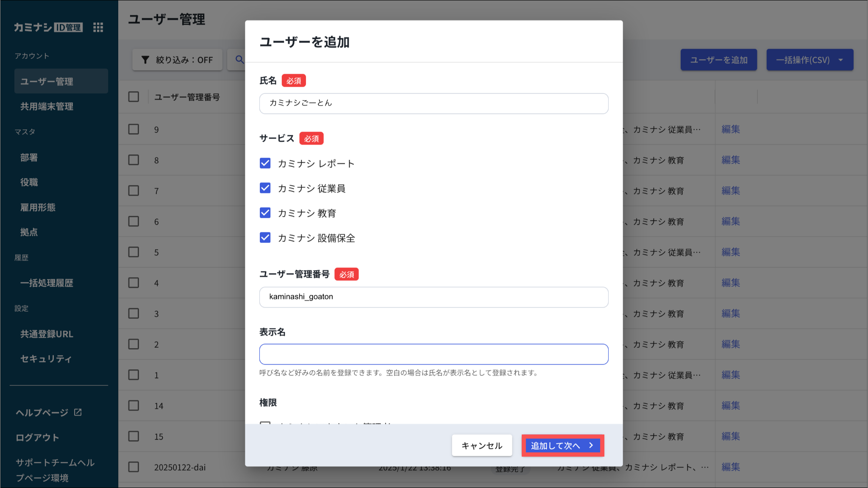Click the search magnifier icon

click(x=239, y=60)
